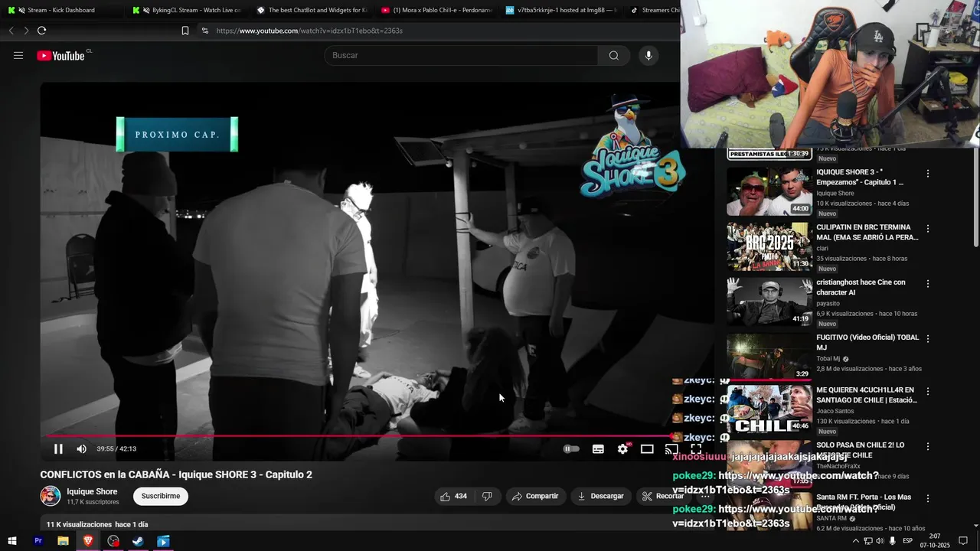This screenshot has width=980, height=551.
Task: Click the site info icon beside URL
Action: 204,31
